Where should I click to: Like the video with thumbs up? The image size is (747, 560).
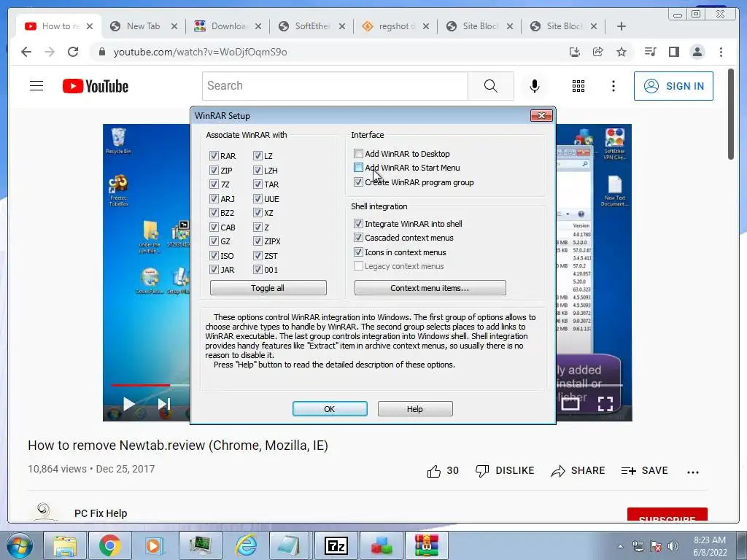[443, 471]
